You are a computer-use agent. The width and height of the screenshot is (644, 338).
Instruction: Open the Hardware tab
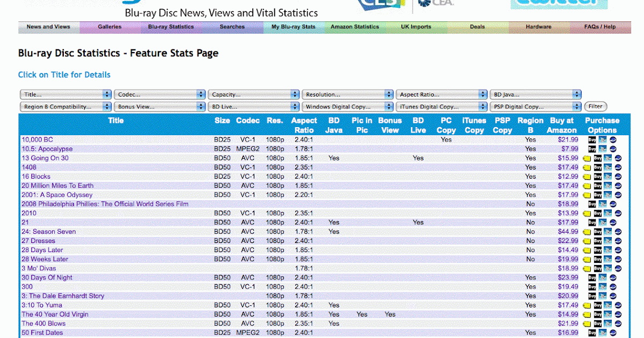(538, 27)
